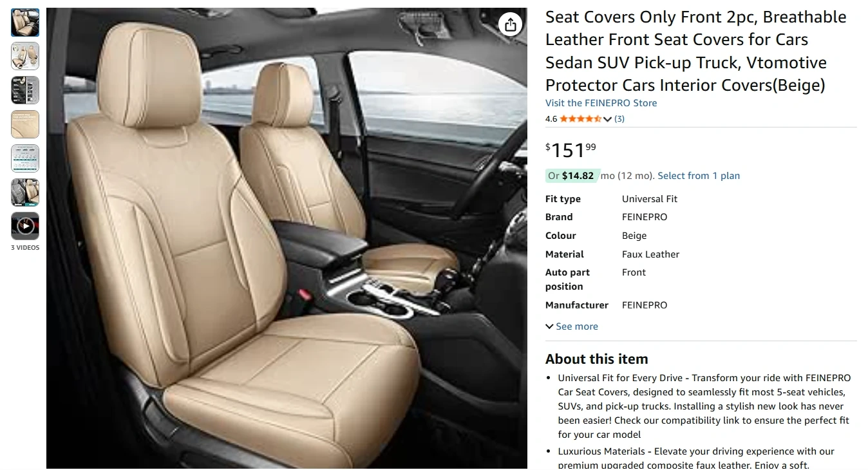The height and width of the screenshot is (470, 868).
Task: Click the product title text
Action: (x=696, y=51)
